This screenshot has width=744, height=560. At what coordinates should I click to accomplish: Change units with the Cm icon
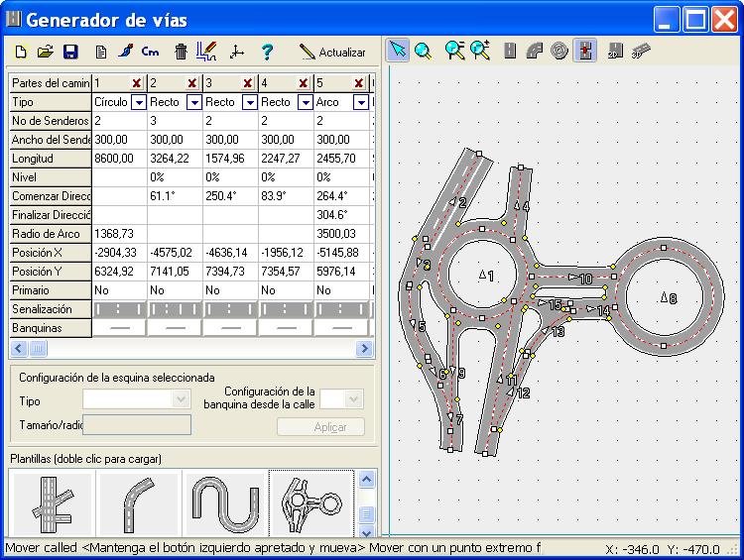(x=151, y=52)
